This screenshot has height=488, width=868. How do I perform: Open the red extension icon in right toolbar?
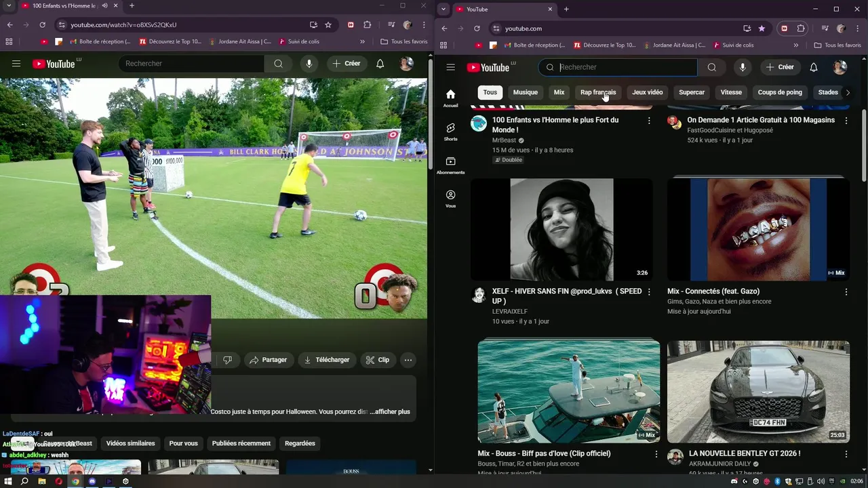pos(785,28)
